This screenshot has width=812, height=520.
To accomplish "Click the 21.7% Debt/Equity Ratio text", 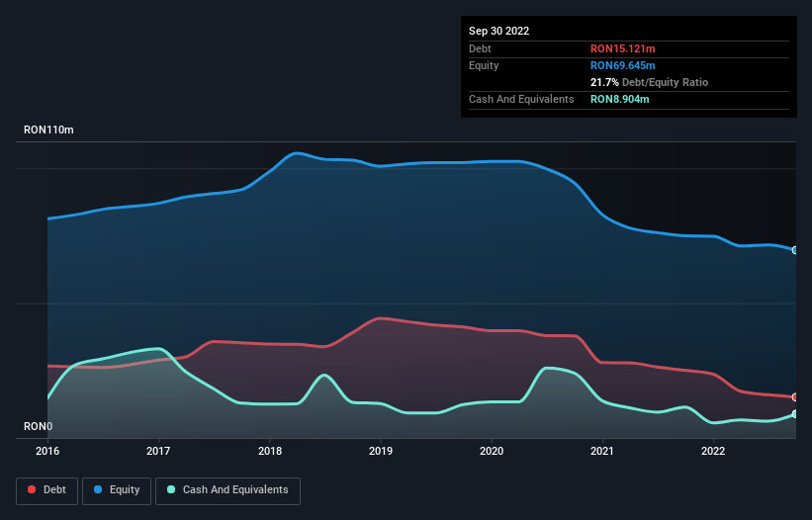I will pos(649,82).
